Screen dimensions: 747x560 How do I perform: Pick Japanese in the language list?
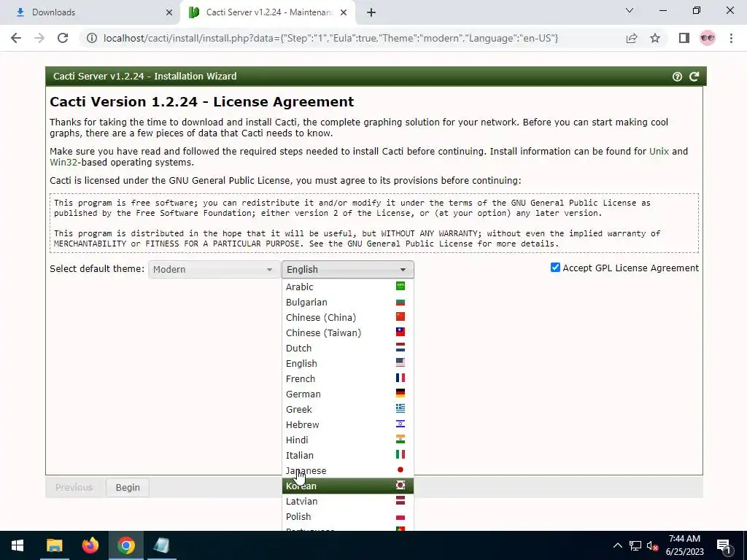[x=348, y=470]
